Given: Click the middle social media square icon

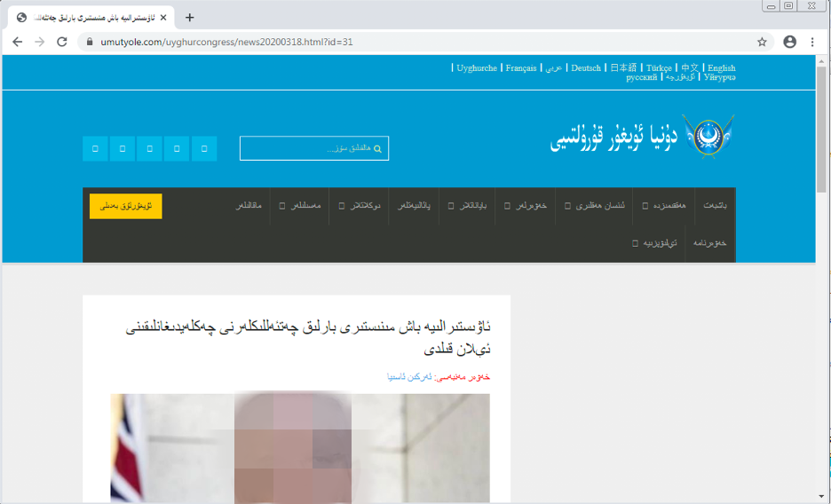Looking at the screenshot, I should [x=149, y=148].
